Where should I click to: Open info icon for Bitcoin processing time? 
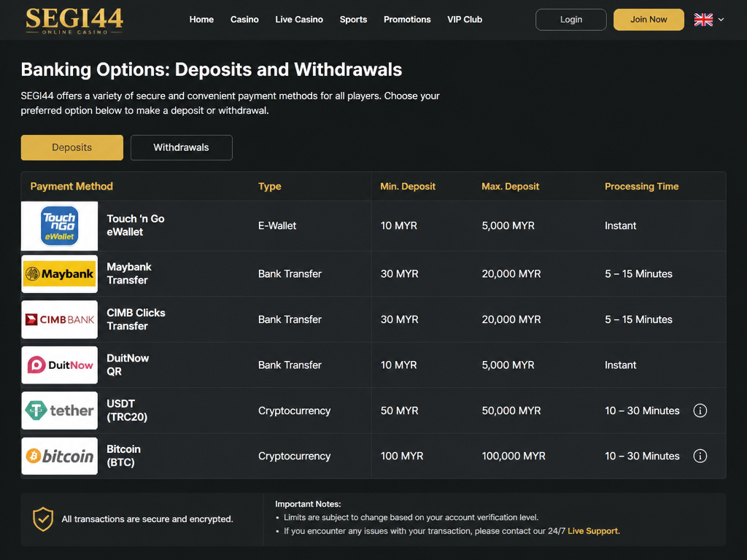tap(700, 456)
